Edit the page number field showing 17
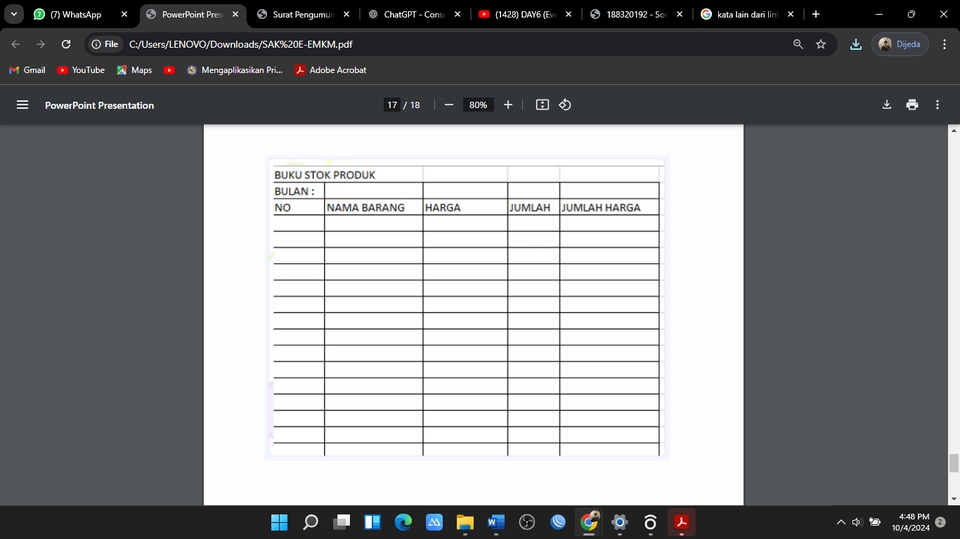The height and width of the screenshot is (539, 960). point(392,105)
